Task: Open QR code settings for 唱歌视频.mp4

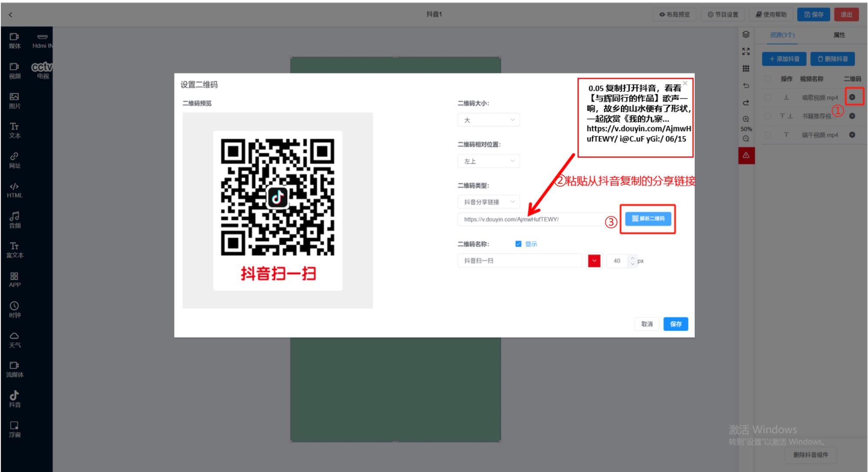Action: tap(852, 97)
